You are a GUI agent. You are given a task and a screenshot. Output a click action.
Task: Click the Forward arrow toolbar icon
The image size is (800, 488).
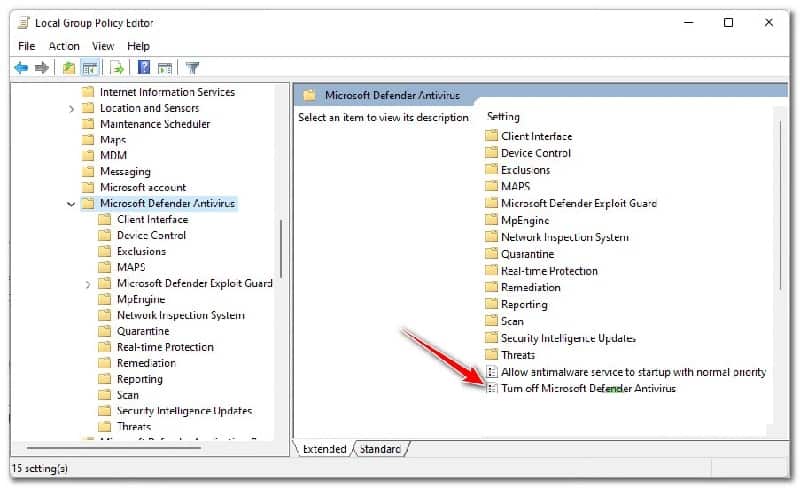coord(42,67)
